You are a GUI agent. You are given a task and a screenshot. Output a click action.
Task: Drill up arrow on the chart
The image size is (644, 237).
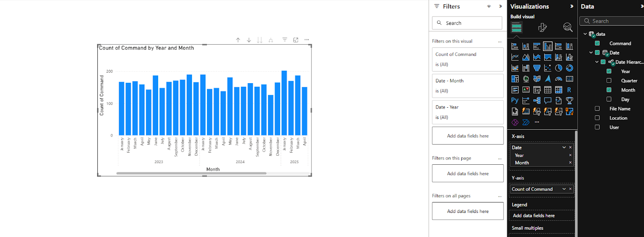click(x=238, y=40)
